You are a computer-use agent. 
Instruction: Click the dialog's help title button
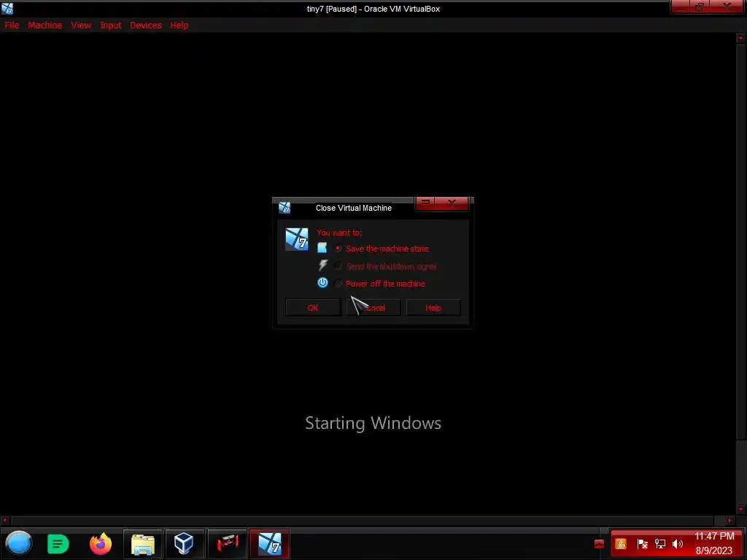tap(425, 203)
